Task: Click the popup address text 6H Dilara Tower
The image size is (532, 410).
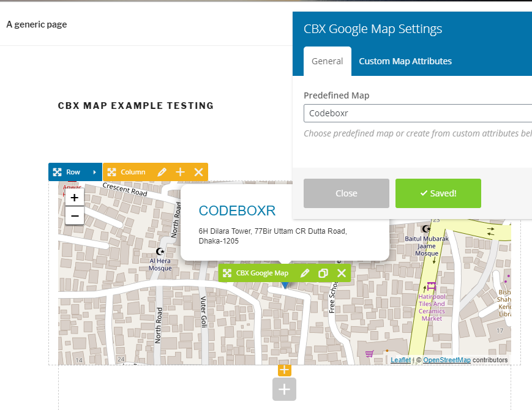Action: pyautogui.click(x=272, y=236)
